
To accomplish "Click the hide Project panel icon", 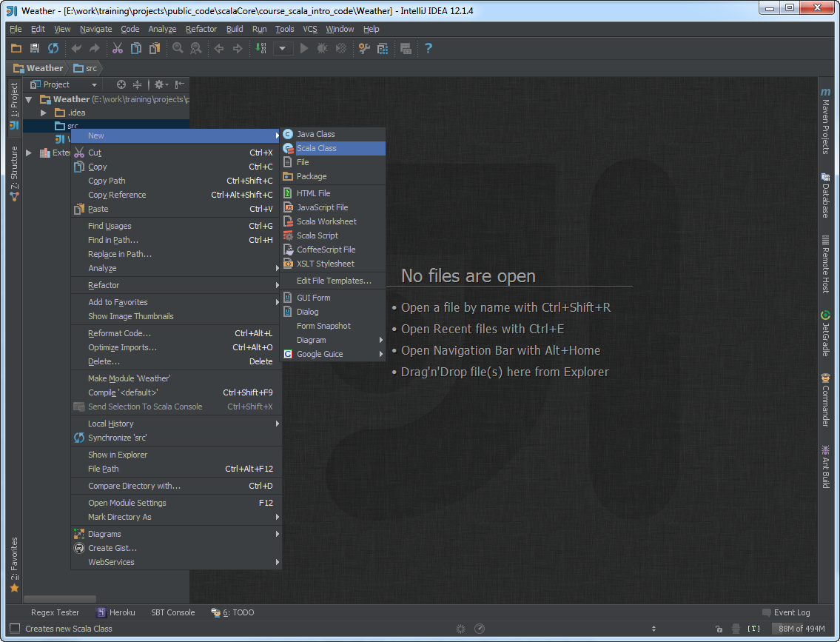I will coord(179,84).
